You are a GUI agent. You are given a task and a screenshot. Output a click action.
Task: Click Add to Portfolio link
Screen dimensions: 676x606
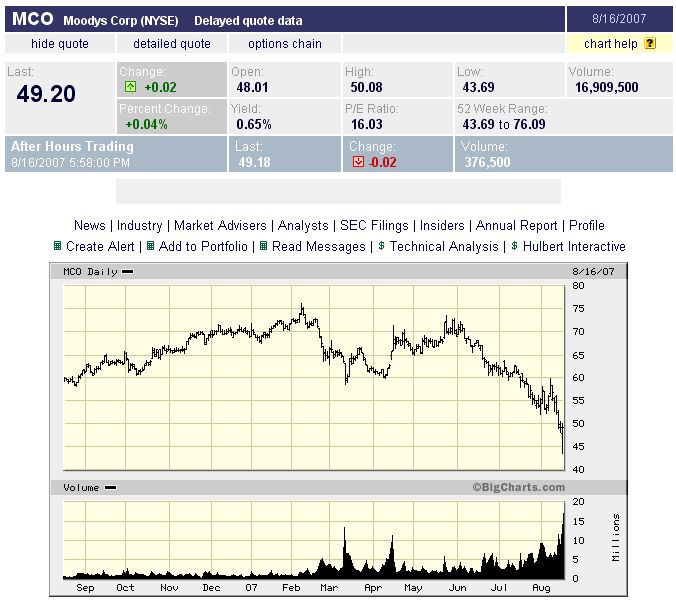click(x=203, y=246)
